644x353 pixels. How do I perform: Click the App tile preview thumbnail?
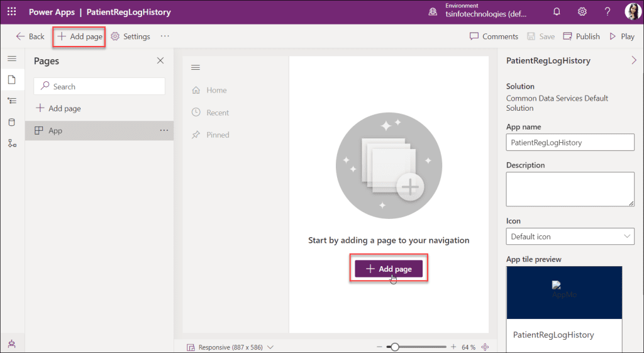point(564,293)
